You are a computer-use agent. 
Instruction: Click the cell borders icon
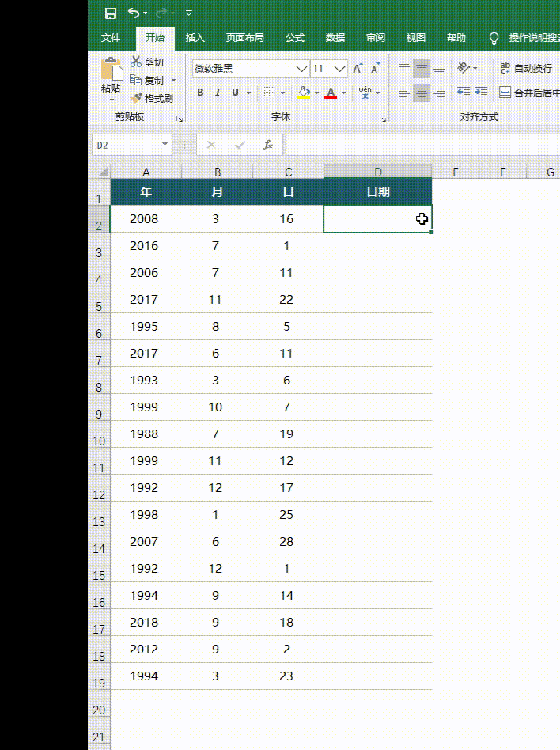tap(270, 93)
